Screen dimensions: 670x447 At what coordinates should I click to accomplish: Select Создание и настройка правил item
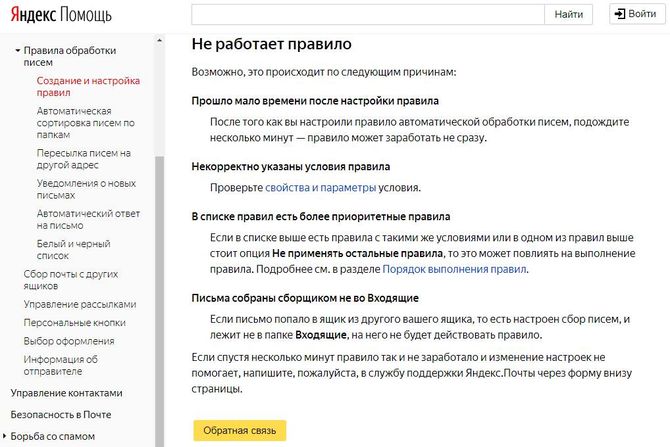88,86
